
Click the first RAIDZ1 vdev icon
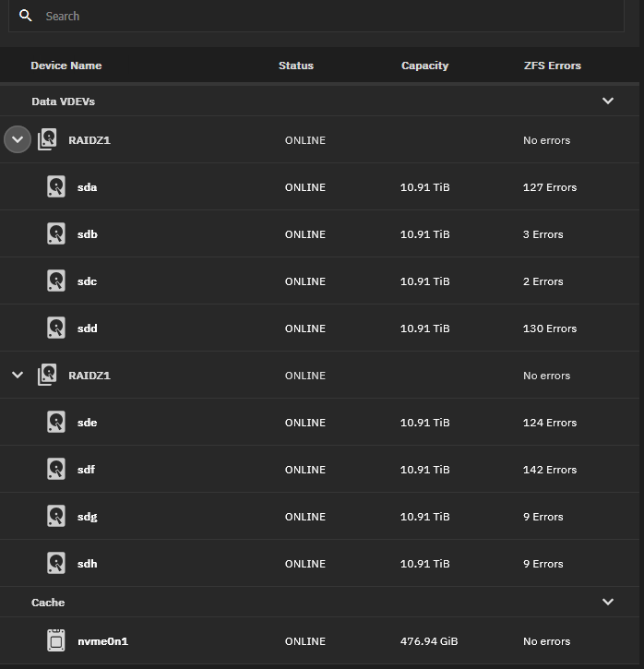point(47,140)
